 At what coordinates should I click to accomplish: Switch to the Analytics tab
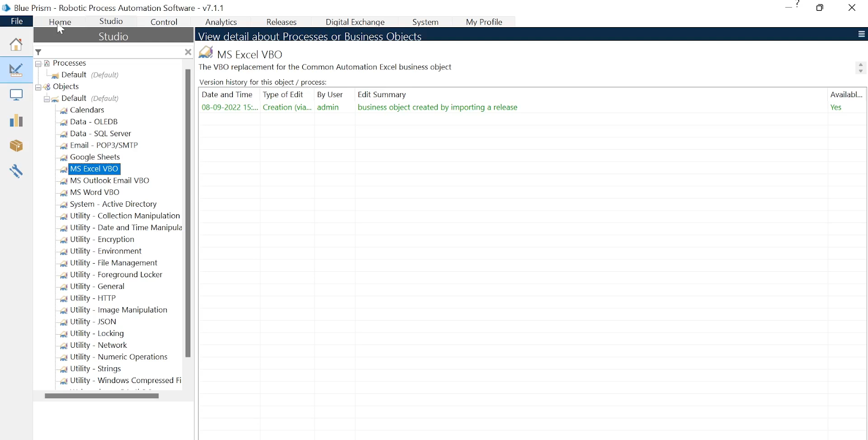point(221,22)
